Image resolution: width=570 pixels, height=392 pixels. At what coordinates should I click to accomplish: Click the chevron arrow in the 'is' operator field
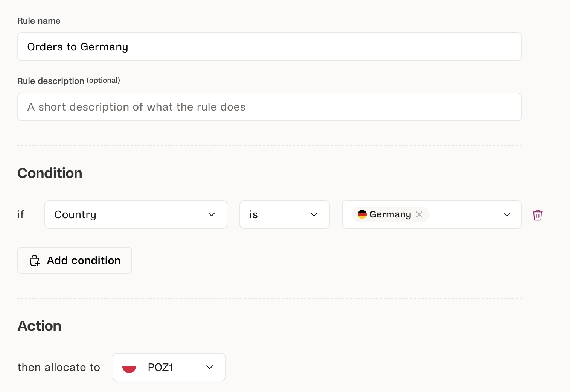pos(314,214)
